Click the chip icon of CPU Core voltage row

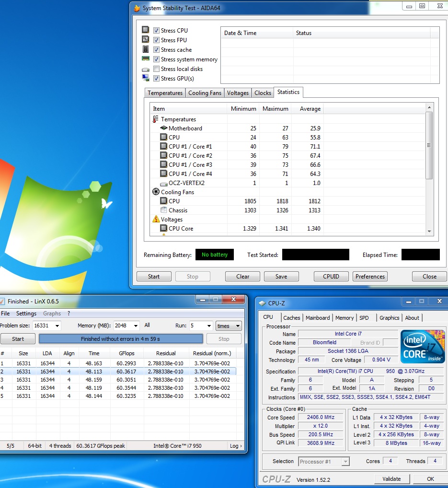click(x=164, y=228)
